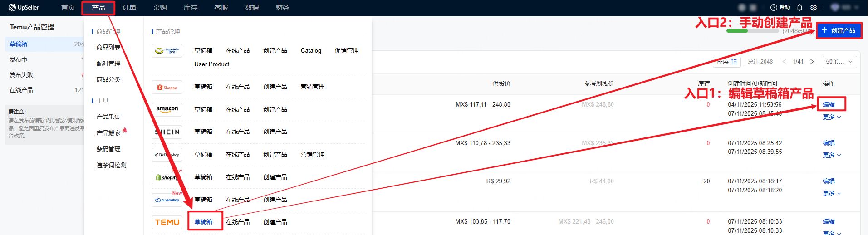Open the 订单 top menu
868x235 pixels.
[x=129, y=8]
